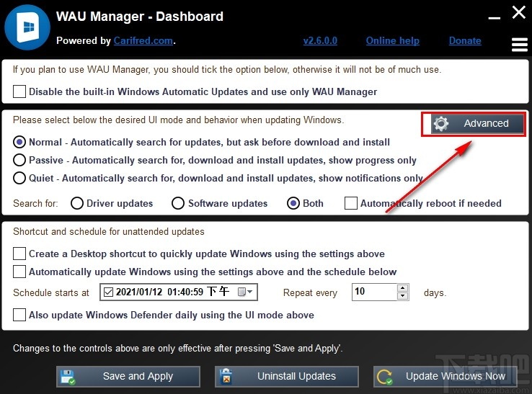Viewport: 532px width, 394px height.
Task: Enable Automatically reboot if needed checkbox
Action: pos(350,203)
